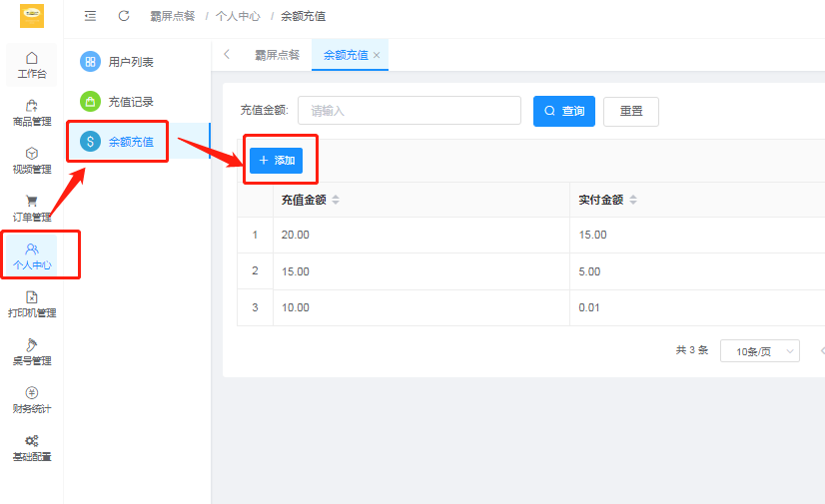
Task: Click the tab scroll-left chevron
Action: (x=227, y=54)
